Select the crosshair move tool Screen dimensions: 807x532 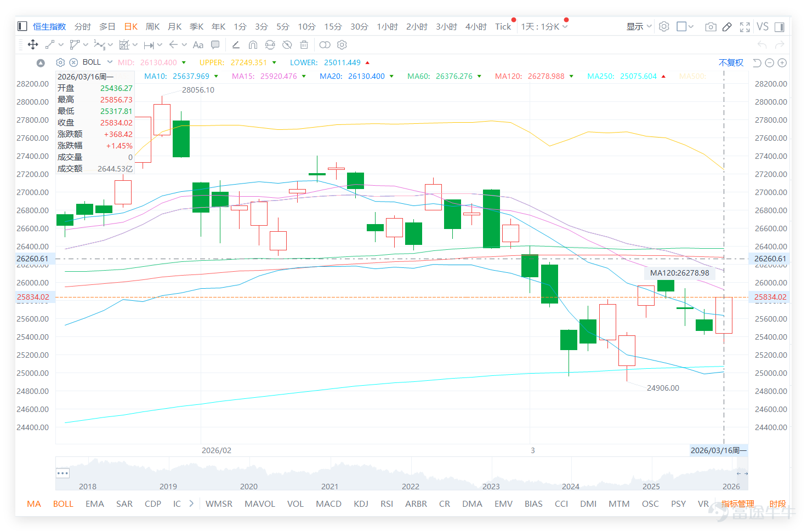coord(33,45)
